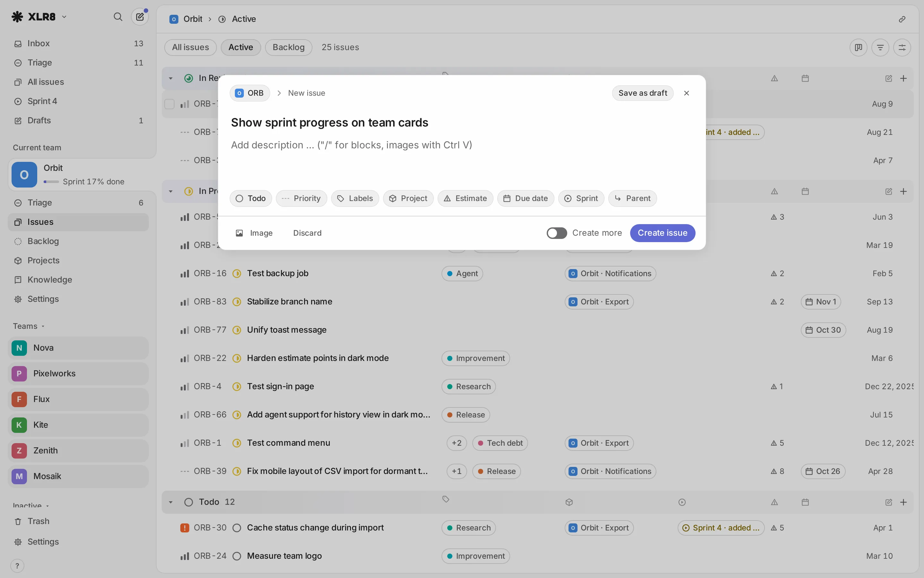
Task: Copy link icon in top right corner
Action: tap(902, 19)
